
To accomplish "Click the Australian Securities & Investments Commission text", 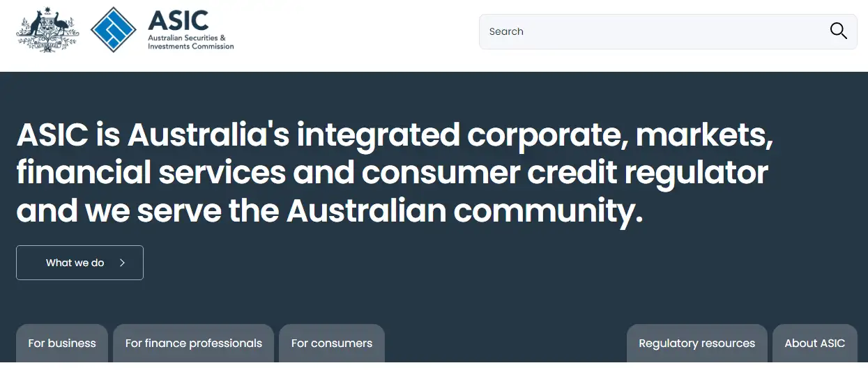I will pyautogui.click(x=190, y=42).
